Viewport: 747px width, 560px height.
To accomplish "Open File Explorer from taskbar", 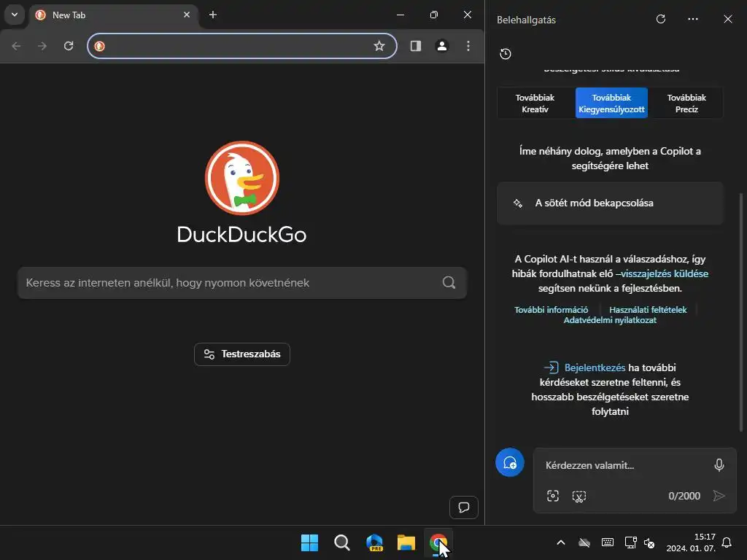I will coord(406,542).
